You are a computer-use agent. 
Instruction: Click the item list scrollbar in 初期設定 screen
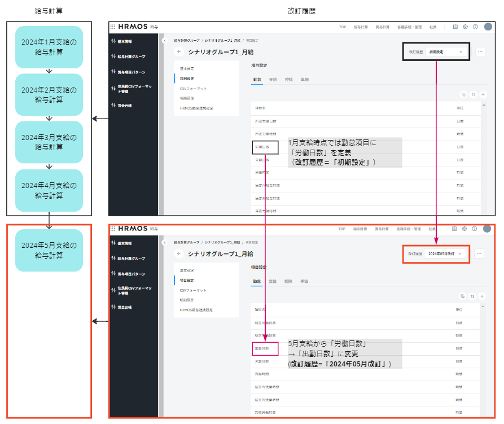484,158
